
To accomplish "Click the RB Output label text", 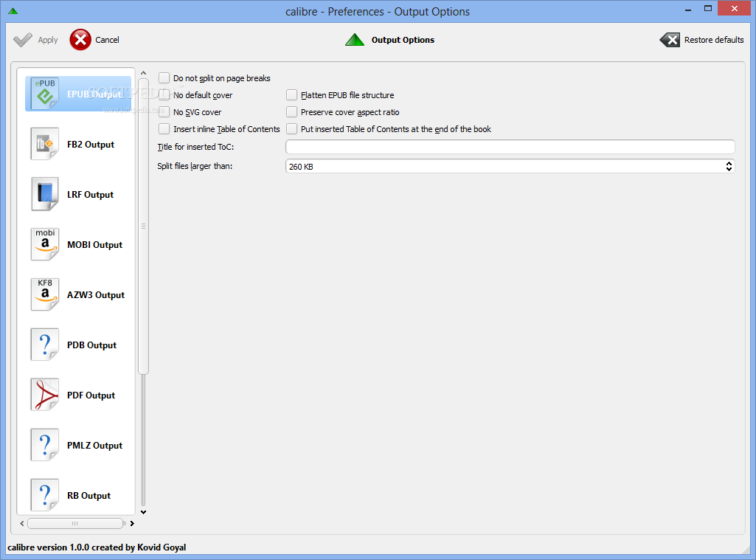I will click(x=89, y=495).
